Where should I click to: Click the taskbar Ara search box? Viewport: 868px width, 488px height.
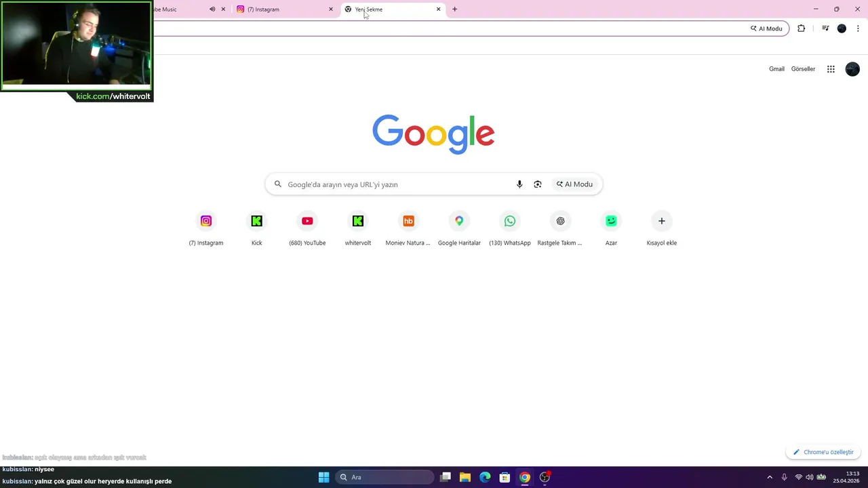click(384, 477)
